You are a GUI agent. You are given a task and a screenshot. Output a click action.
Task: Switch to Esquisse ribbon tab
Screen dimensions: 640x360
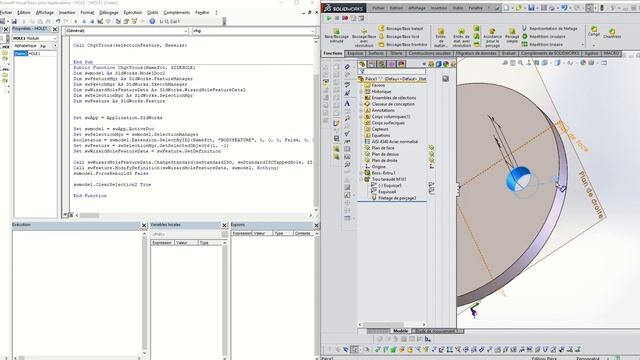coord(355,53)
